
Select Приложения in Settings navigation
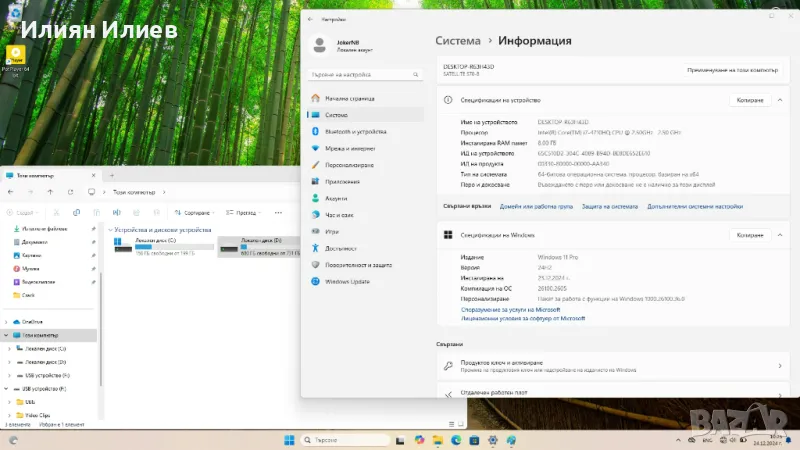[342, 181]
